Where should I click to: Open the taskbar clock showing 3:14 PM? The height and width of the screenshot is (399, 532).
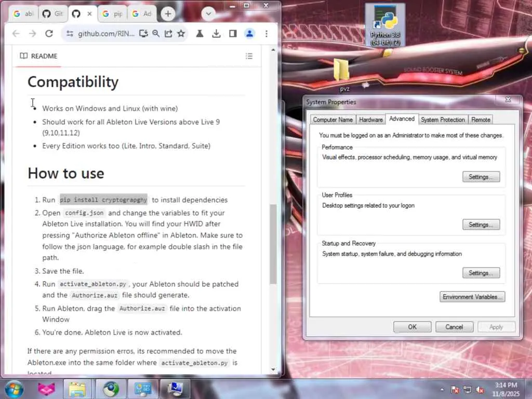(x=506, y=389)
